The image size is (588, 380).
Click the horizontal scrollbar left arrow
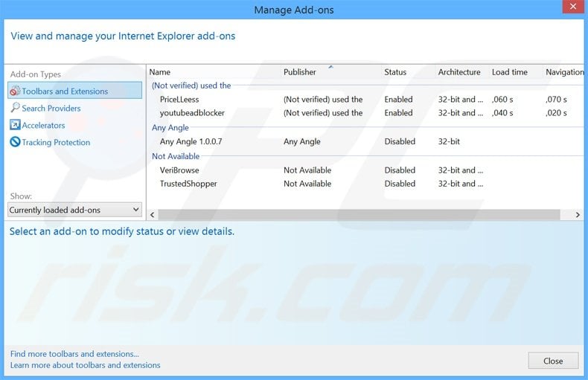153,215
